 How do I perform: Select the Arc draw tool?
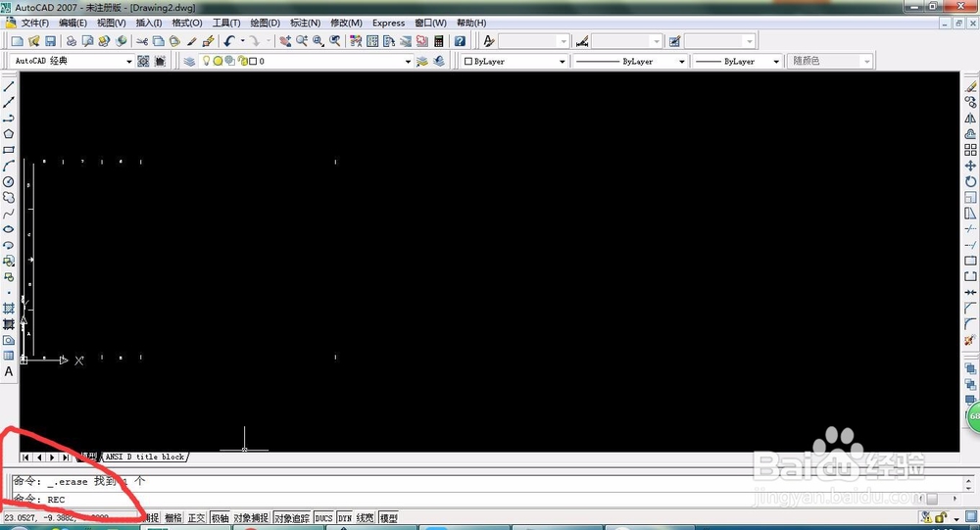click(9, 166)
